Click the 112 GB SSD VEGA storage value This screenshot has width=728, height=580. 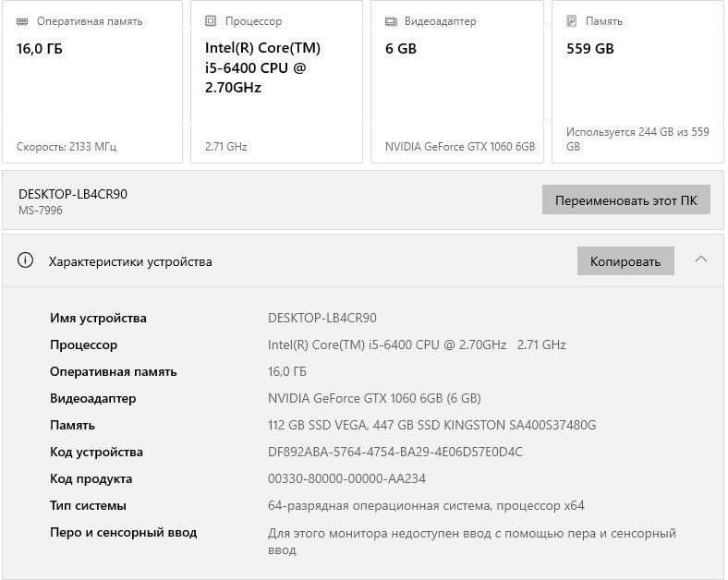click(x=431, y=425)
